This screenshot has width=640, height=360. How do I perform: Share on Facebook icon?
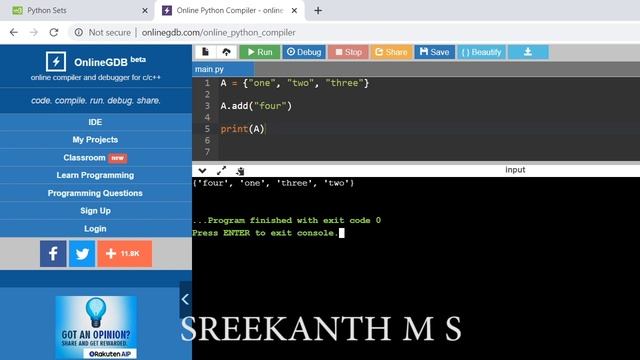(53, 254)
